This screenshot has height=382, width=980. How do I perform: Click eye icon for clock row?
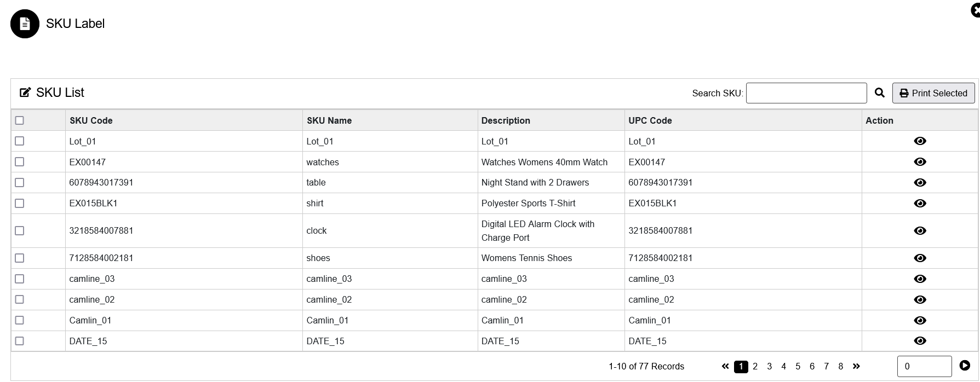tap(920, 231)
